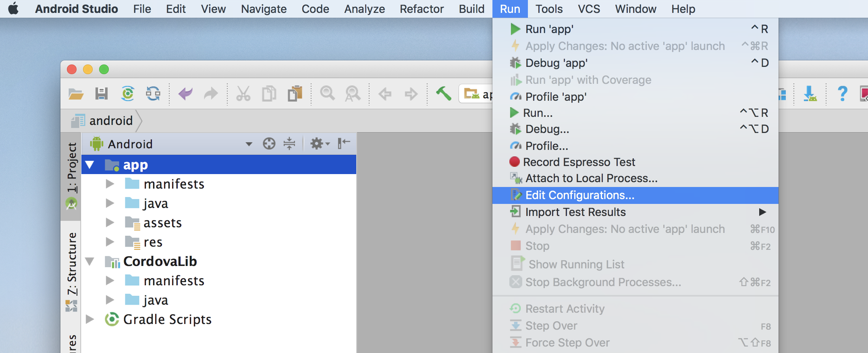
Task: Expand the Gradle Scripts node
Action: [90, 319]
